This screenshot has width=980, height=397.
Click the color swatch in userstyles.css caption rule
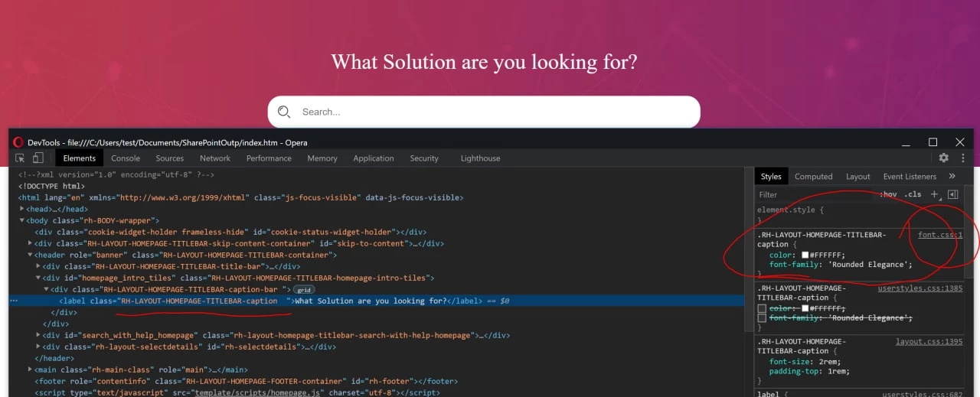point(805,308)
